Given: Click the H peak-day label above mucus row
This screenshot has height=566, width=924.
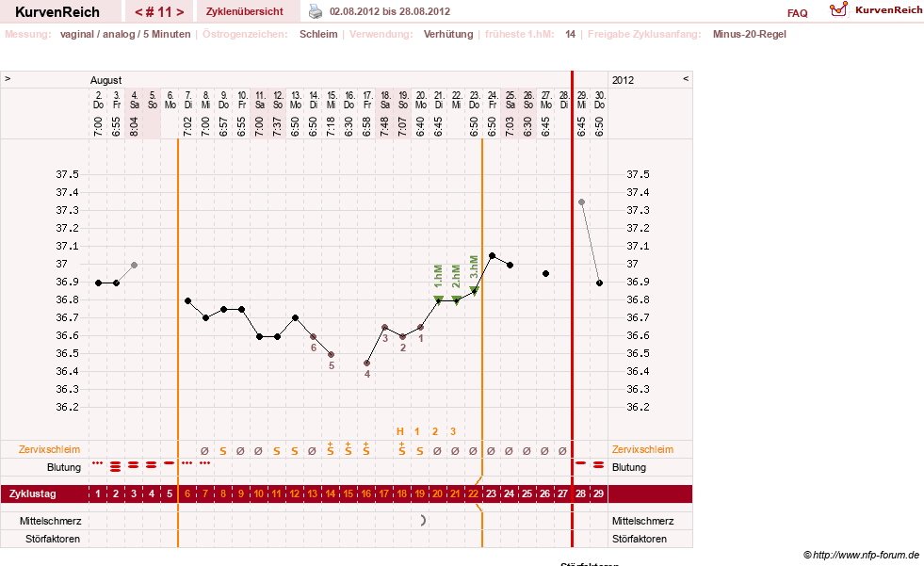Looking at the screenshot, I should point(400,431).
